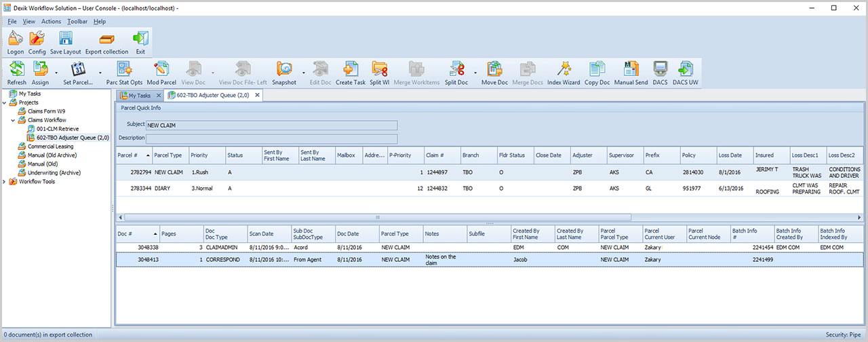This screenshot has width=868, height=342.
Task: Expand the Workflow Tools tree node
Action: [5, 182]
